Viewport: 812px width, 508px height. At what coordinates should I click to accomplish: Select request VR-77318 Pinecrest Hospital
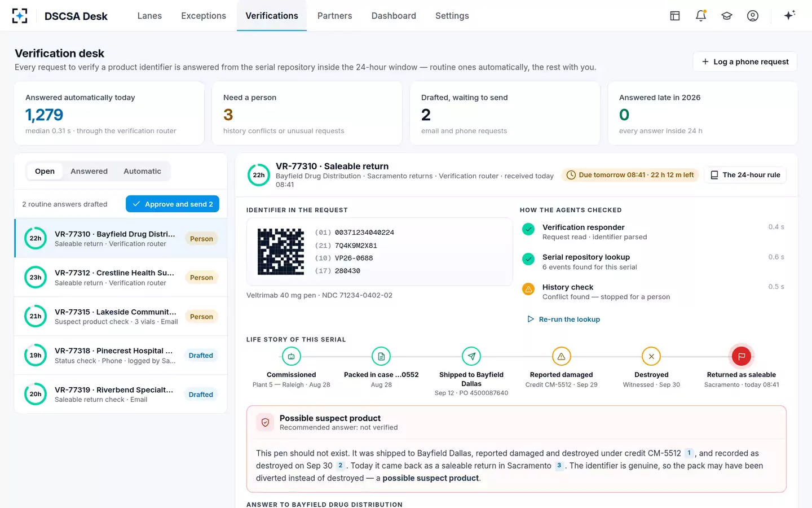(121, 356)
